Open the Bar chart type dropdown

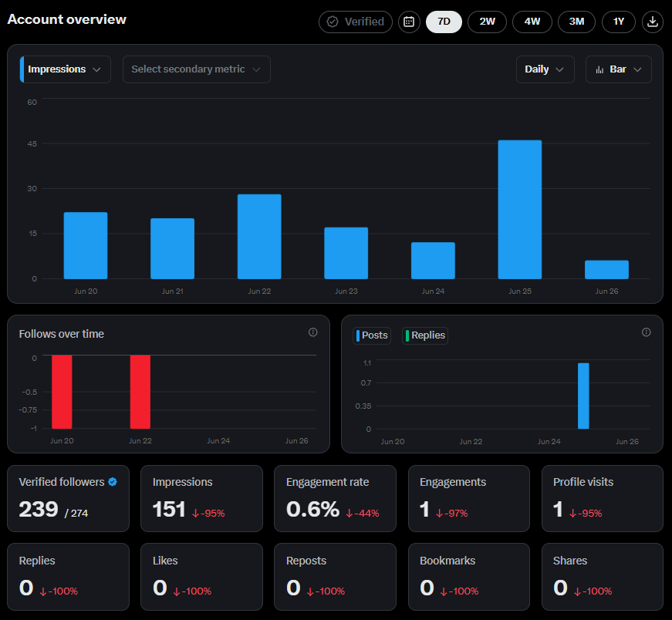(619, 69)
